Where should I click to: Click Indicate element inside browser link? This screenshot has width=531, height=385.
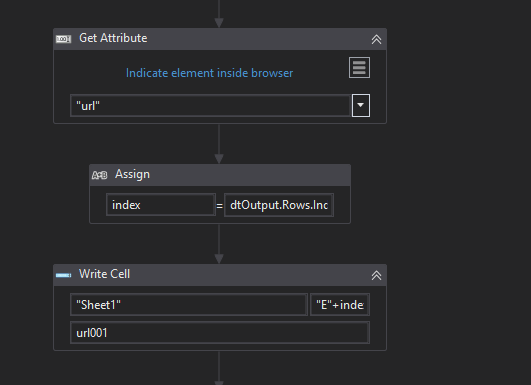pos(209,73)
